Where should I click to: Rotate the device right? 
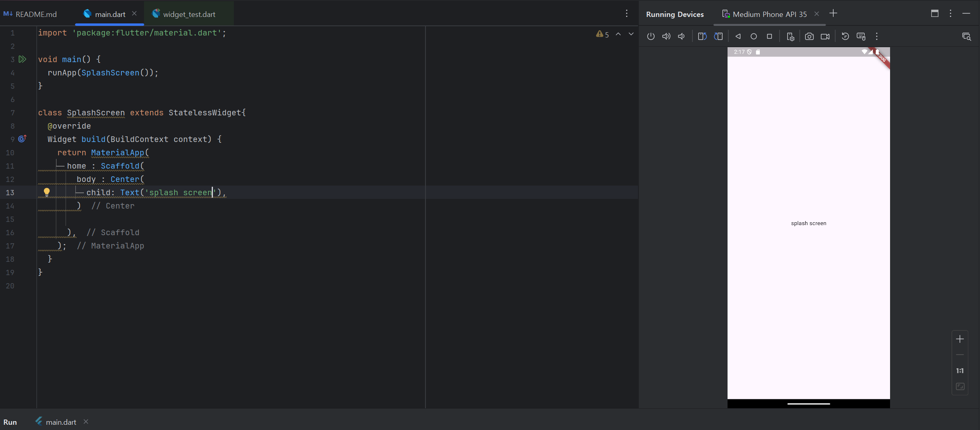click(718, 36)
